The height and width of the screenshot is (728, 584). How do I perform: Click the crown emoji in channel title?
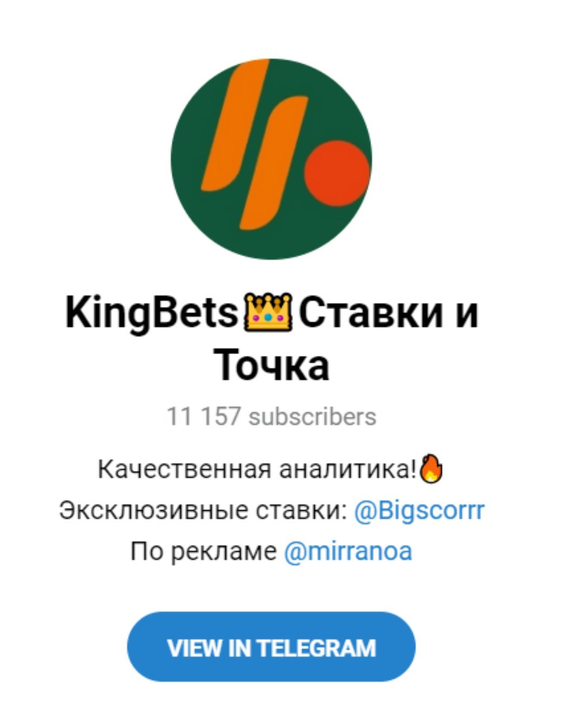click(268, 313)
